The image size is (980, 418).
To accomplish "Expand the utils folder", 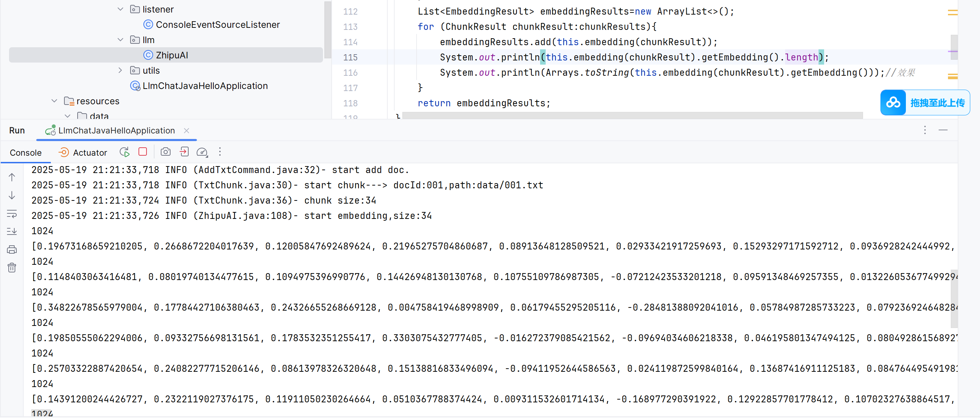I will 120,70.
